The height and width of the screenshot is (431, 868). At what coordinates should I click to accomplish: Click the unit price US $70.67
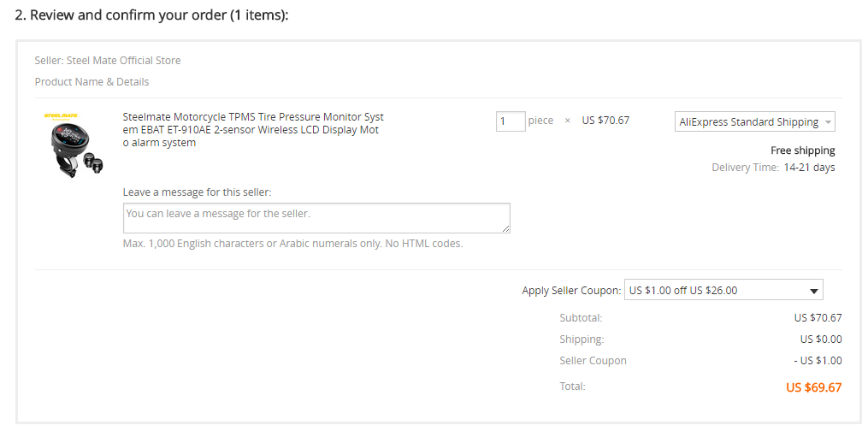pyautogui.click(x=605, y=121)
